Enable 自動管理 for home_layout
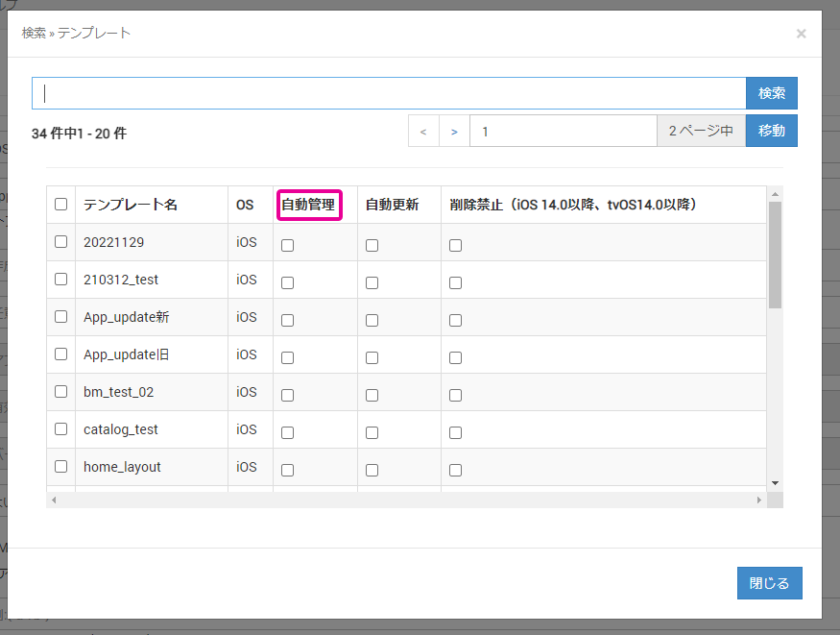 tap(288, 471)
